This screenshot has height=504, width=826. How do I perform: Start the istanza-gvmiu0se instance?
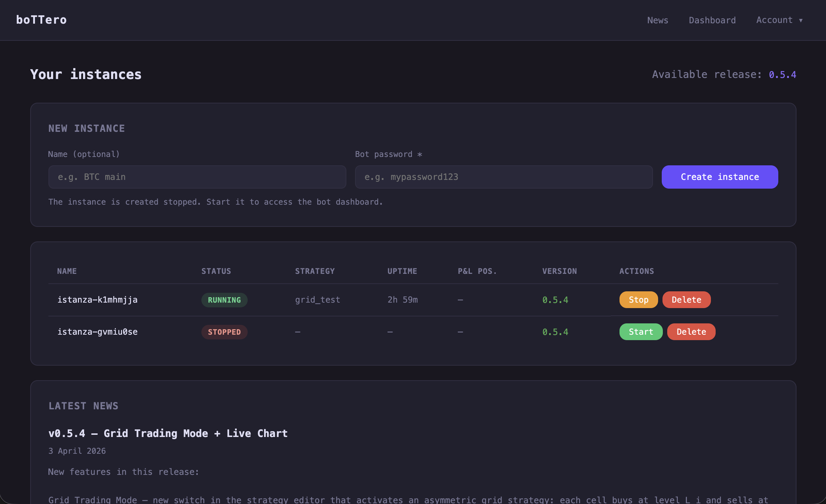coord(641,331)
